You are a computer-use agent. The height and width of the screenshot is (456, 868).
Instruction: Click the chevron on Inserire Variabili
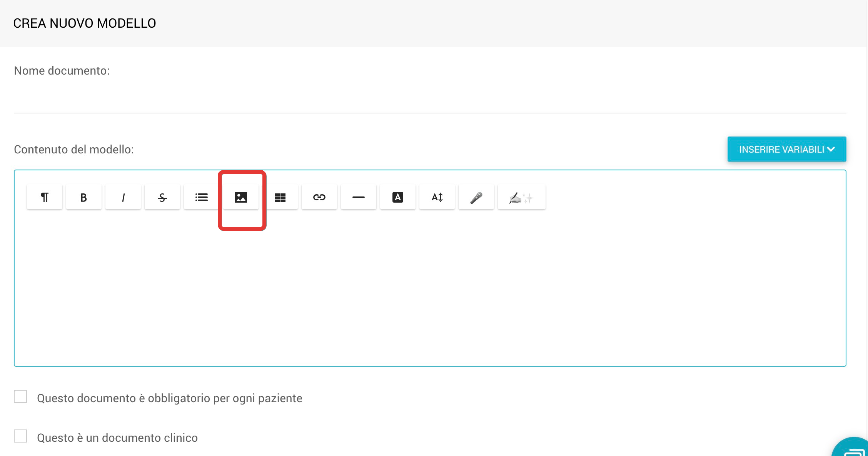click(831, 149)
